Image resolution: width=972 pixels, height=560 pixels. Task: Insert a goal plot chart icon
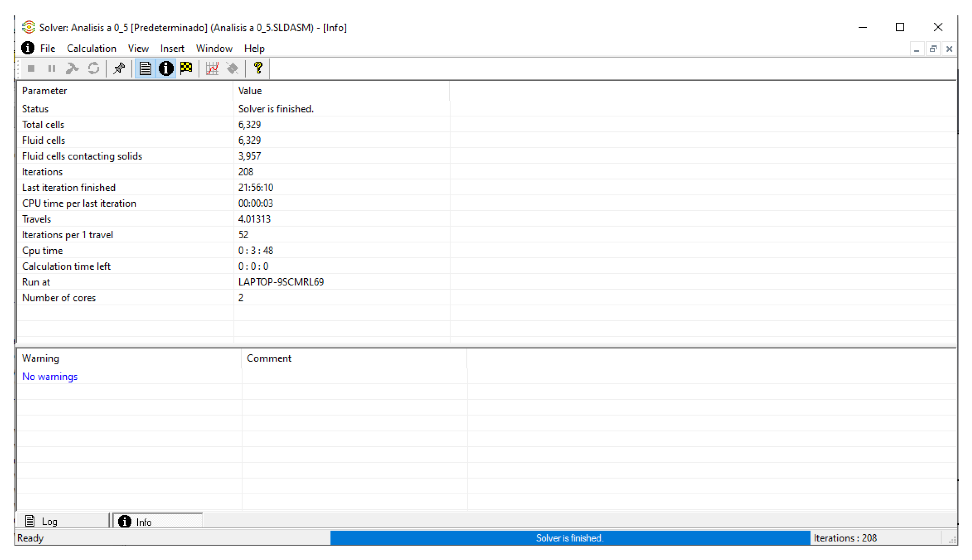[212, 68]
